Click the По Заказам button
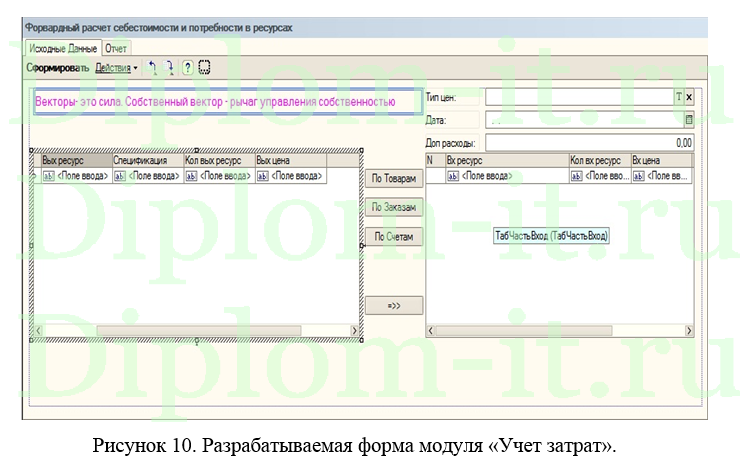The width and height of the screenshot is (740, 459). pyautogui.click(x=393, y=207)
